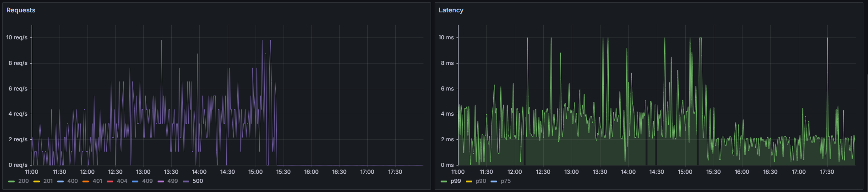Click the yellow 201 legend color swatch
The width and height of the screenshot is (868, 192).
(x=36, y=181)
